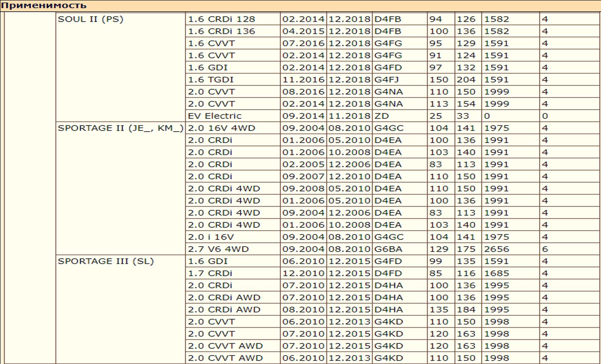Click the 02.2005 start date cell
601x364 pixels.
[x=303, y=164]
